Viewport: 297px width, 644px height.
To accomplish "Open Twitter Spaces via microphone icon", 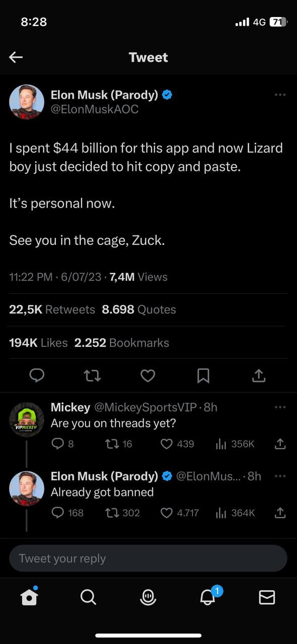I will pos(148,597).
